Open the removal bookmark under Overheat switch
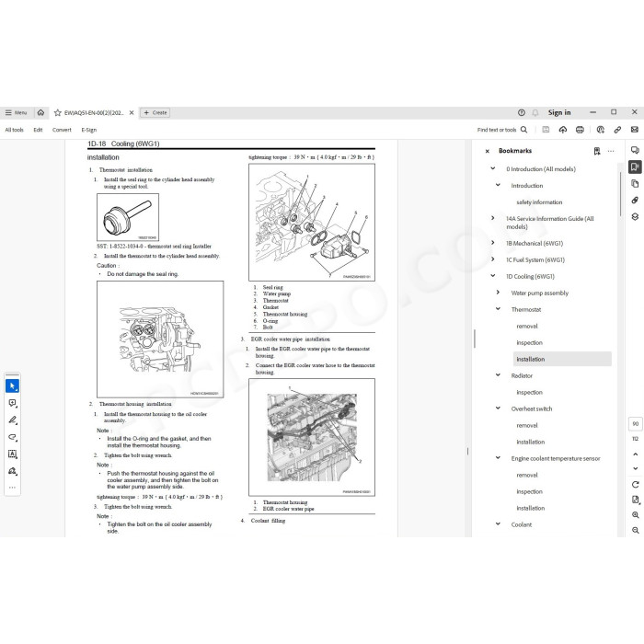Viewport: 644px width, 644px height. pyautogui.click(x=527, y=425)
